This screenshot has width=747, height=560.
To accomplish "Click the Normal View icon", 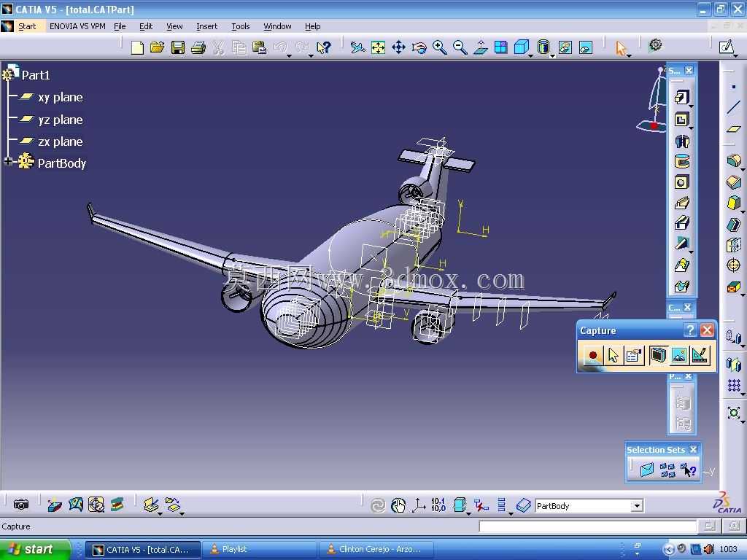I will (x=480, y=47).
